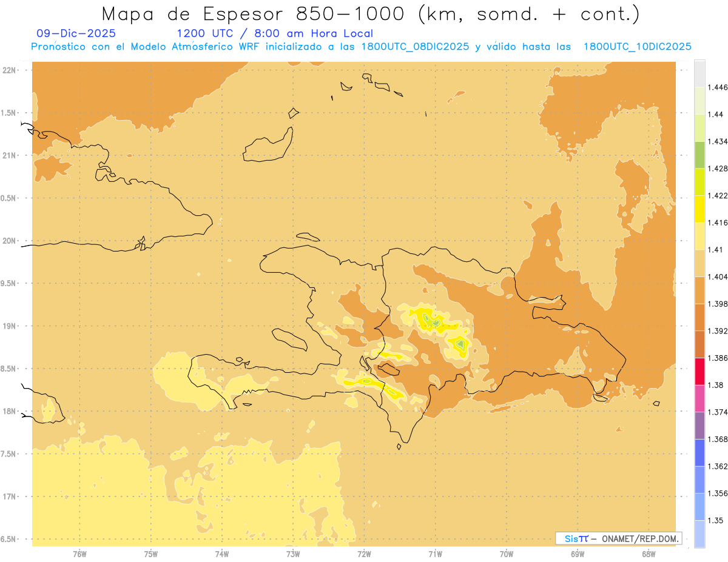Click the 76W longitude label
This screenshot has height=562, width=728.
point(79,553)
